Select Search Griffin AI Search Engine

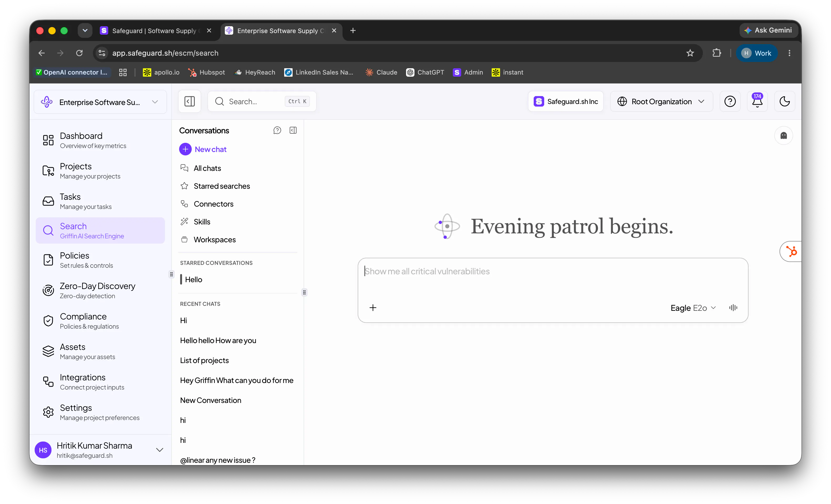tap(100, 230)
